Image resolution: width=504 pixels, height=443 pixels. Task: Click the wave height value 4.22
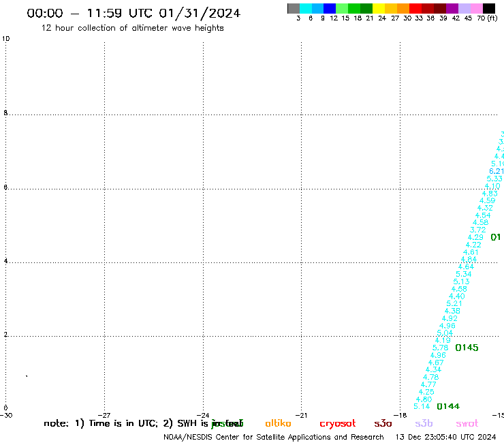pyautogui.click(x=473, y=245)
